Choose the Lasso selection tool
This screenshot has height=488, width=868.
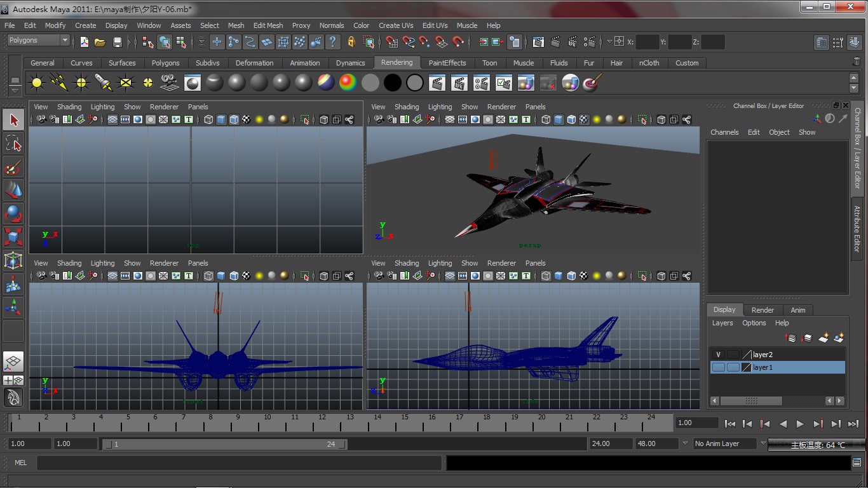click(x=13, y=143)
